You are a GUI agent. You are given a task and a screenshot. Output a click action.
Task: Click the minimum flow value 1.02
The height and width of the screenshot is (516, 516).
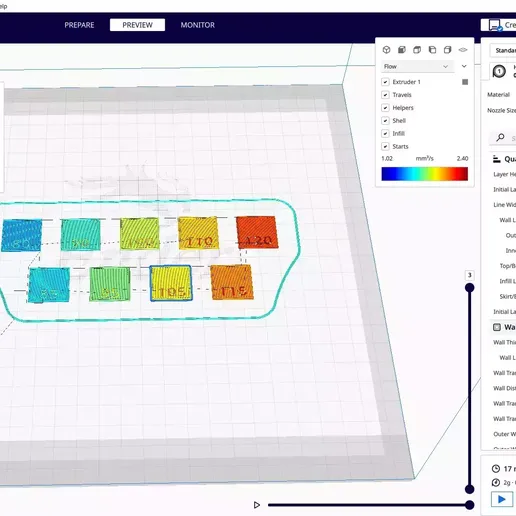click(x=387, y=159)
